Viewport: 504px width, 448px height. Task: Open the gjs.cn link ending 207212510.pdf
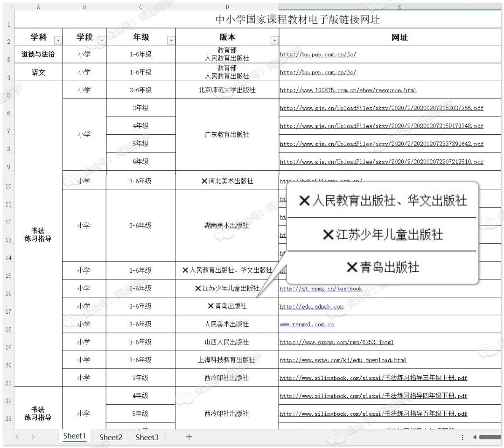(x=382, y=162)
